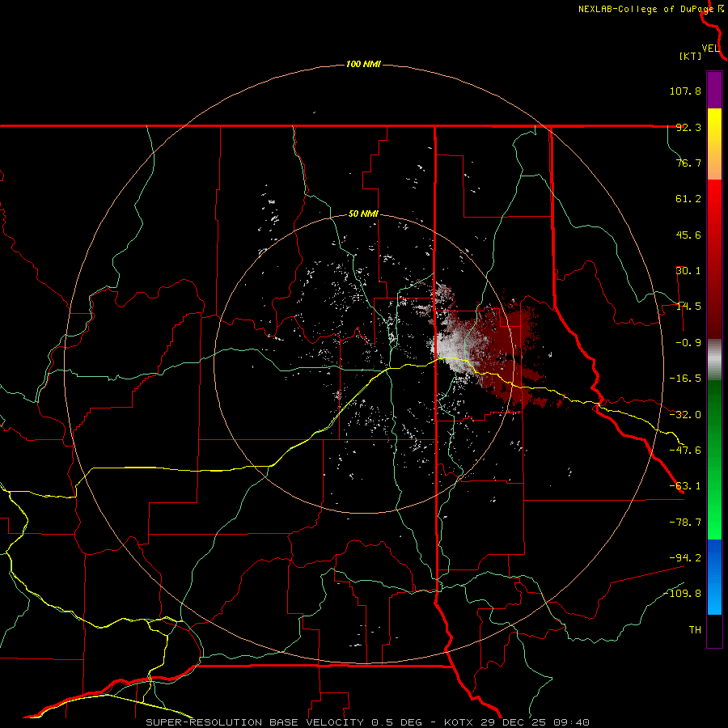Select the green segment of the color bar
728x728 pixels.
pos(714,459)
